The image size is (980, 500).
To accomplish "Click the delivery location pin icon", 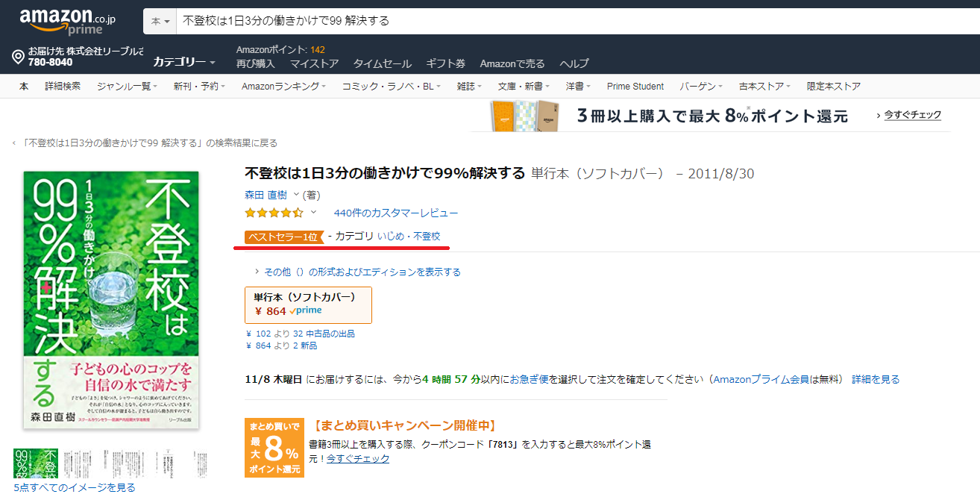I will coord(19,57).
